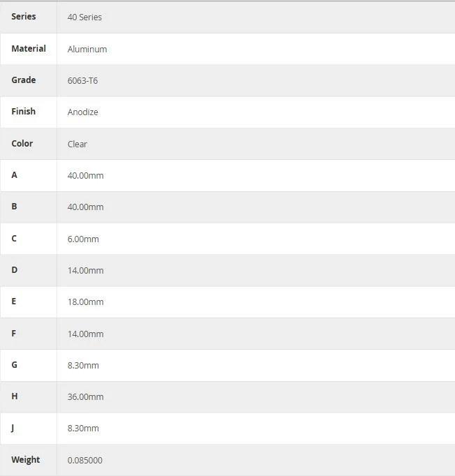Click the dimension D label

(14, 270)
